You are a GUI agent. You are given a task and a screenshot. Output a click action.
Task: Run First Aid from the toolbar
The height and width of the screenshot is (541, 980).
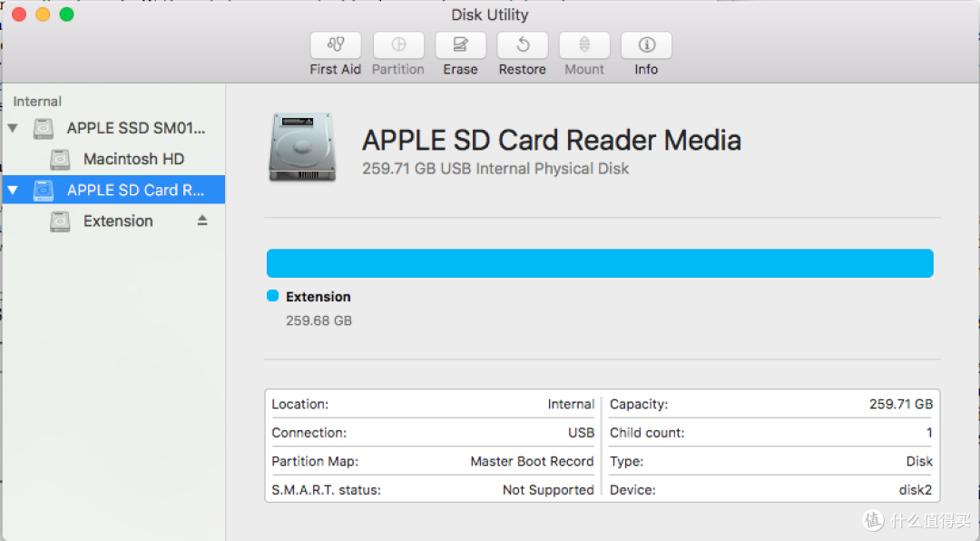(x=336, y=45)
